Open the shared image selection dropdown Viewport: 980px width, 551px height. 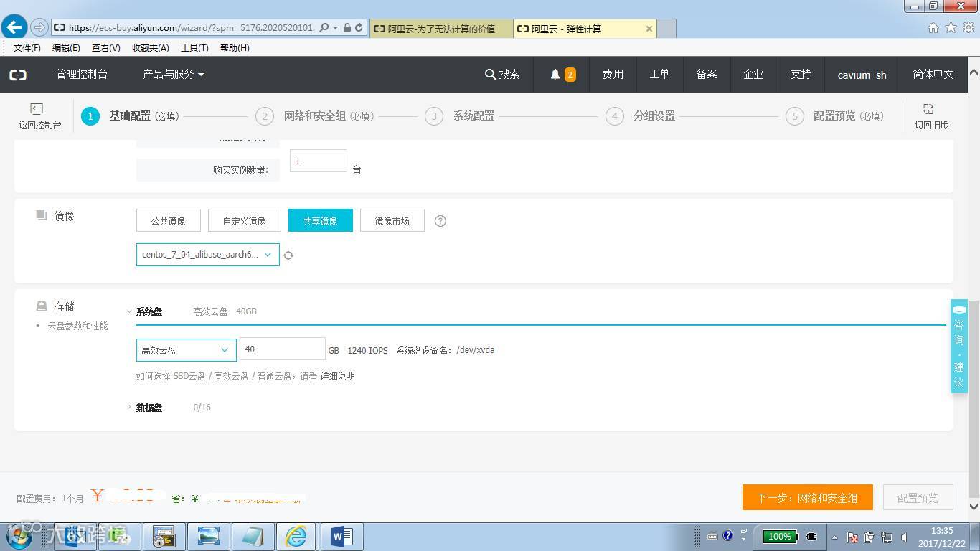(208, 255)
